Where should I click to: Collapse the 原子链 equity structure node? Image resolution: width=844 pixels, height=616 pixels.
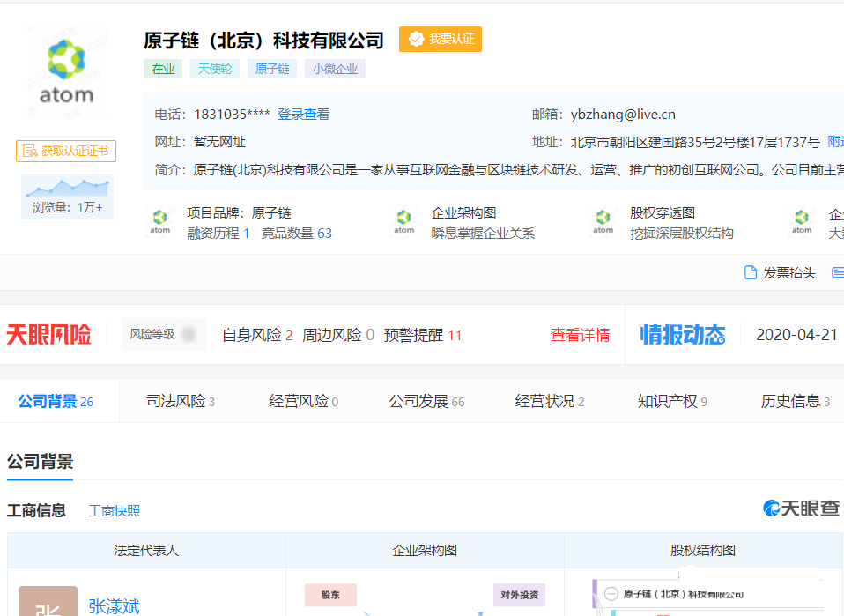click(x=611, y=595)
